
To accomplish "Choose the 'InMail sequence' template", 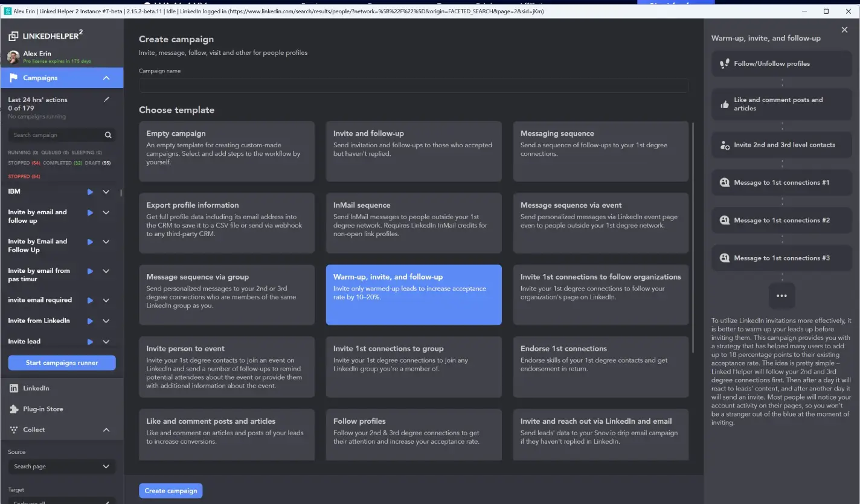I will (x=414, y=223).
